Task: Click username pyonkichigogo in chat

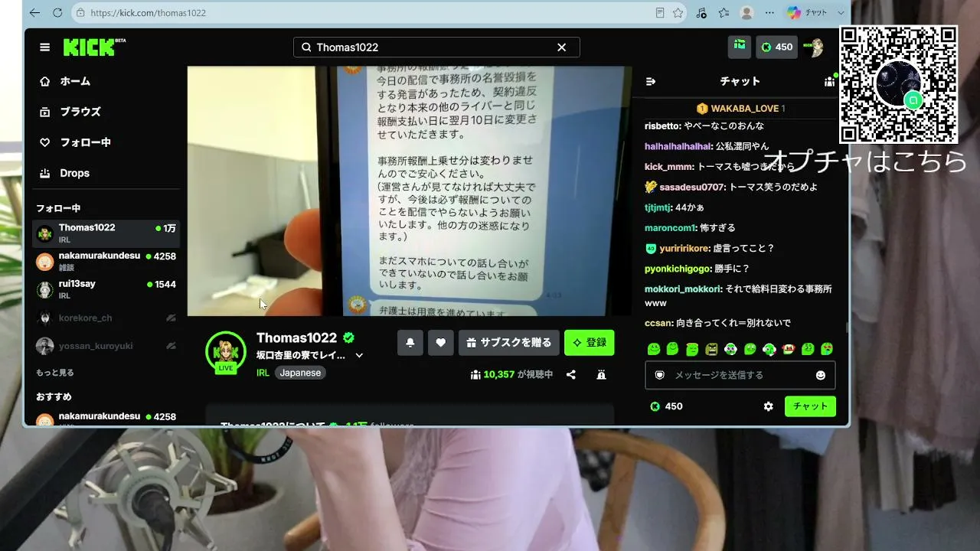Action: point(677,269)
